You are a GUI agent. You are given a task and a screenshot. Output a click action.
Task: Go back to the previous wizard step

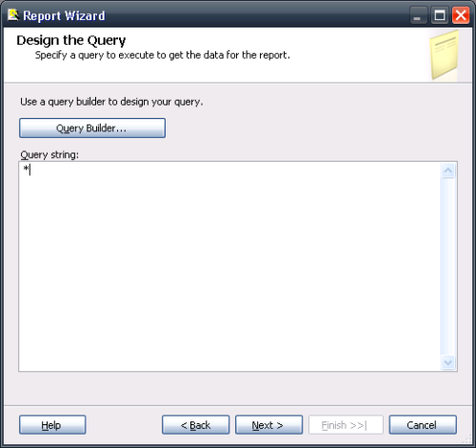(195, 425)
